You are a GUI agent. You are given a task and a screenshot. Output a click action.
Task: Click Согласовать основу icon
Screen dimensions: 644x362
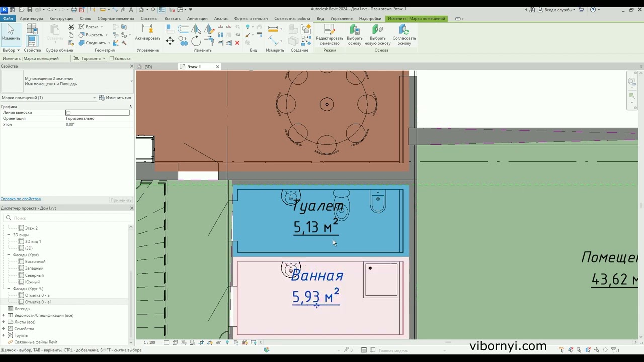[x=404, y=29]
